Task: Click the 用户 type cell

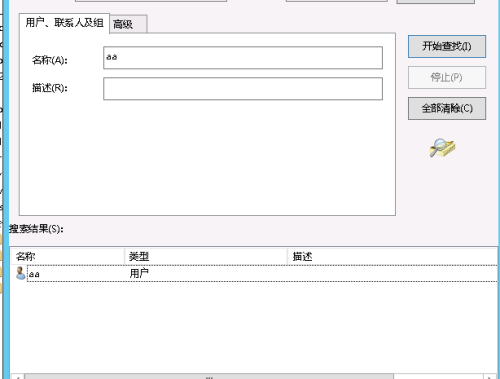Action: coord(139,274)
